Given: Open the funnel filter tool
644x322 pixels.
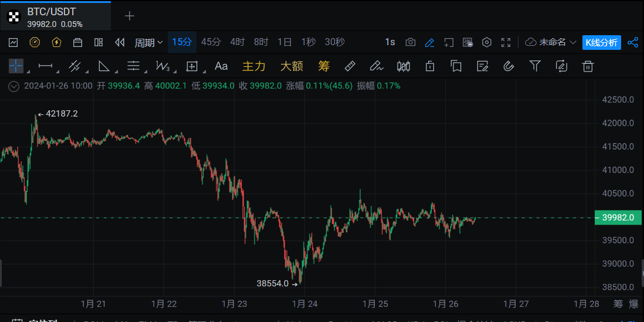Looking at the screenshot, I should coord(535,66).
